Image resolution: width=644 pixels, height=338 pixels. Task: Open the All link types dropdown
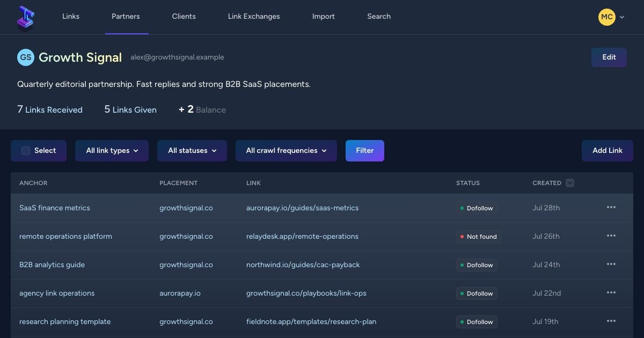112,151
